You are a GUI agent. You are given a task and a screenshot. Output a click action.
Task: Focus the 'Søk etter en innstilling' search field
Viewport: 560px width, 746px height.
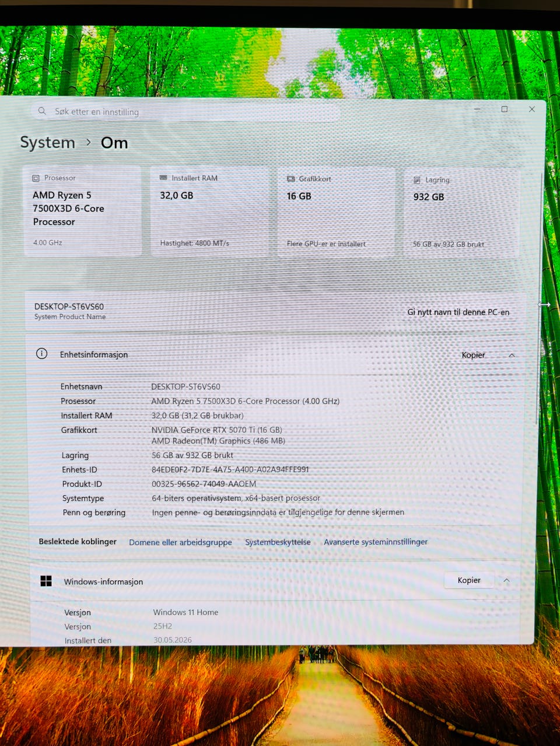tap(185, 111)
